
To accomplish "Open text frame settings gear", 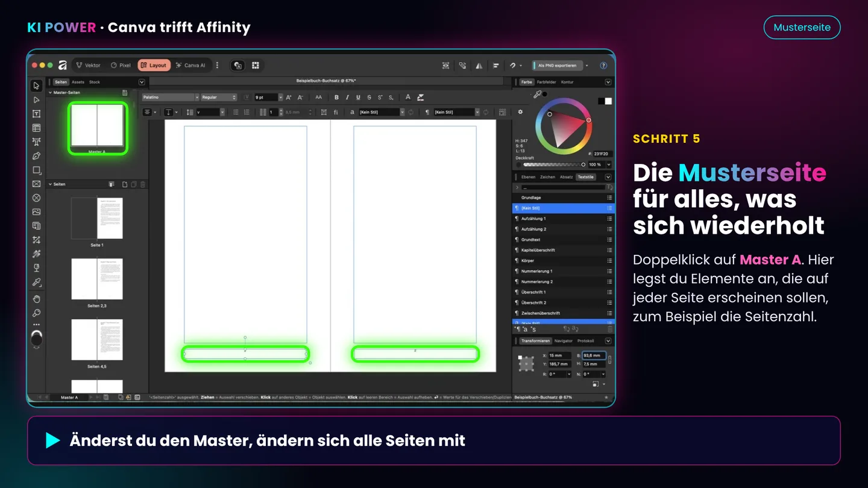I will click(520, 112).
